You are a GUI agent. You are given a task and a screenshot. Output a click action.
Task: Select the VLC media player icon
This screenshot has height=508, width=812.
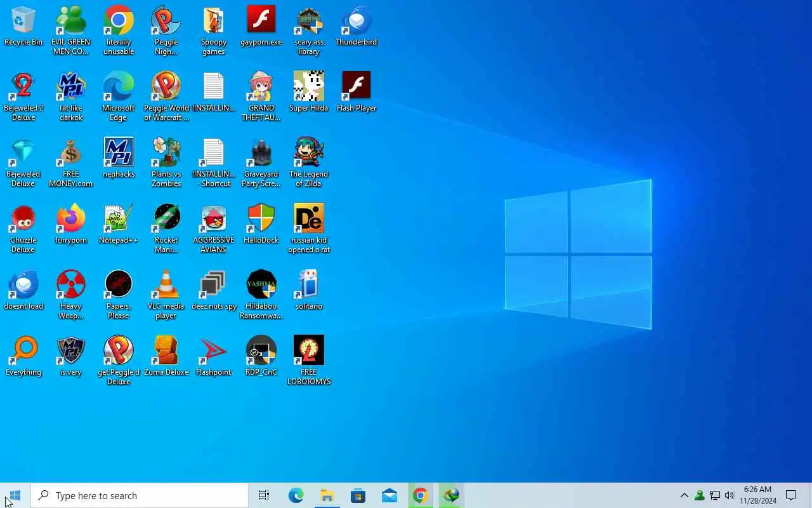pos(166,295)
